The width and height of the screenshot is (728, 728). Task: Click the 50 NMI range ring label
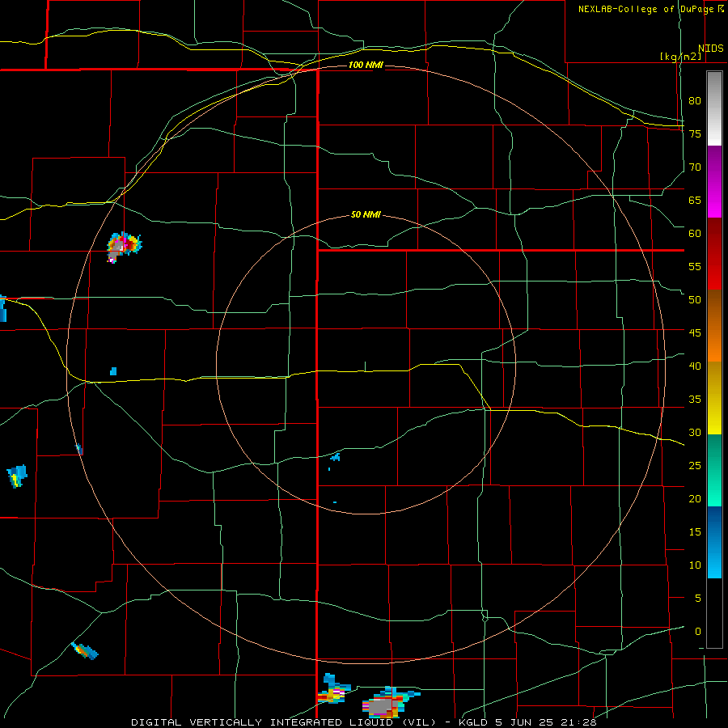tap(366, 214)
